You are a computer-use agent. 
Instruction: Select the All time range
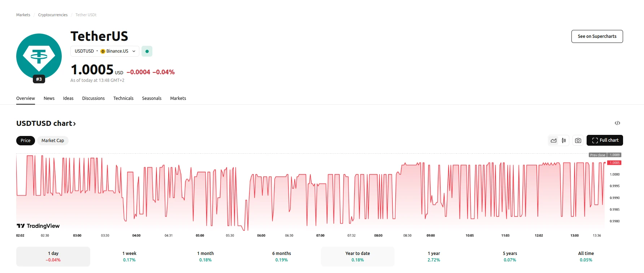(x=586, y=256)
